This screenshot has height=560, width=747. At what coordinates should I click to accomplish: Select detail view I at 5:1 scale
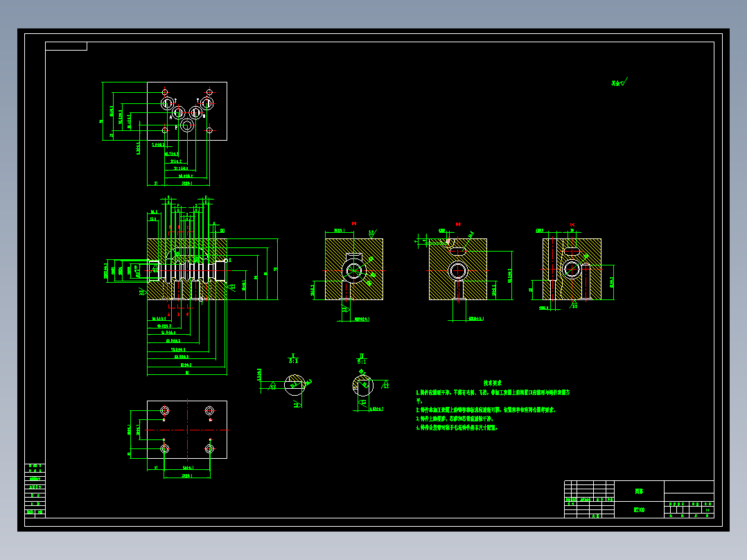294,385
